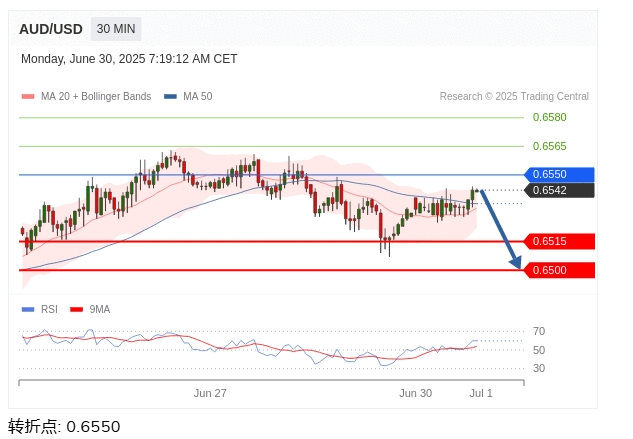Click the 0.6565 resistance level label
Viewport: 633px width, 439px height.
point(549,146)
